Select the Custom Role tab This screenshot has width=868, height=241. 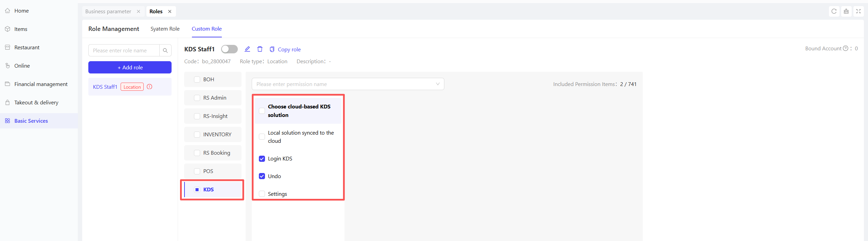click(x=207, y=29)
